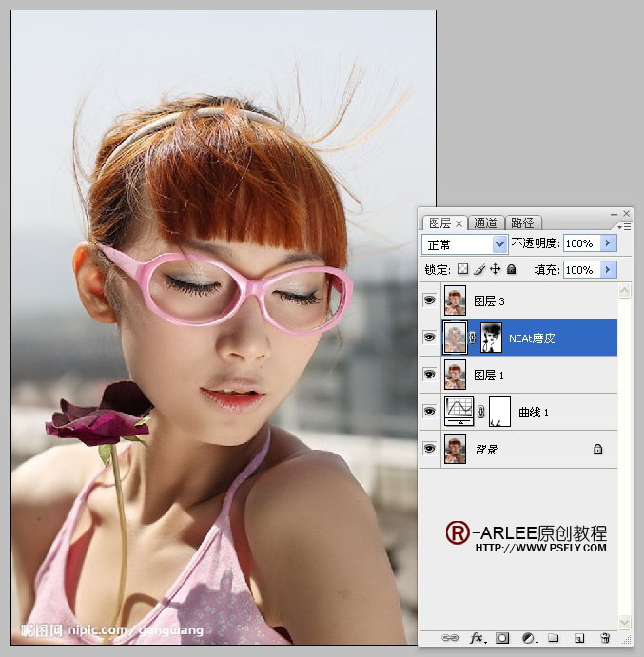Toggle the eye of 曲线 1 layer
Screen dimensions: 644x657
click(x=429, y=411)
